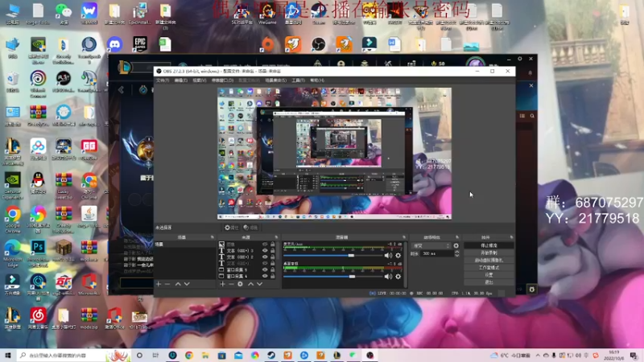Move the scene up in the scenes list

[x=178, y=284]
